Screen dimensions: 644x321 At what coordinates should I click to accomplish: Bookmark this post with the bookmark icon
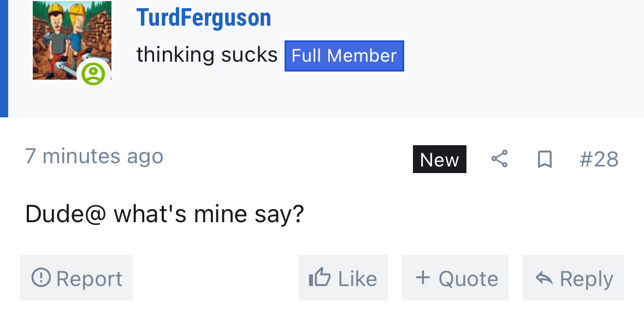(x=545, y=159)
